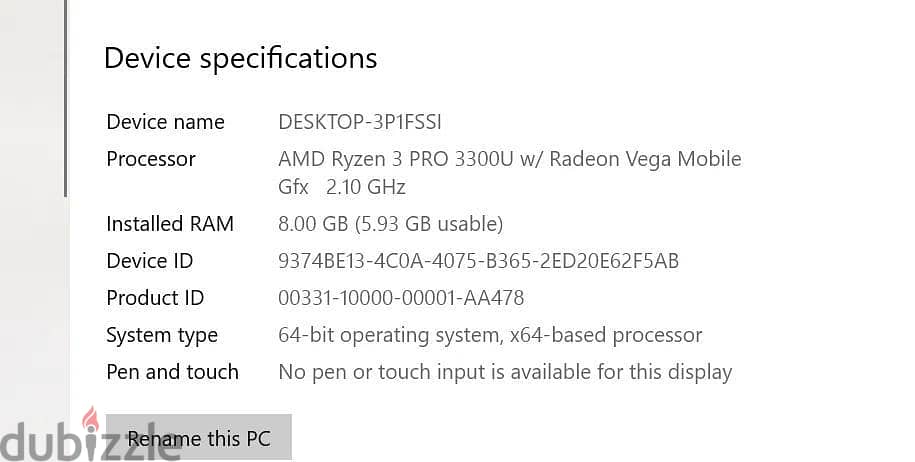
Task: Click the Device ID value starting 9374BE13
Action: tap(479, 261)
